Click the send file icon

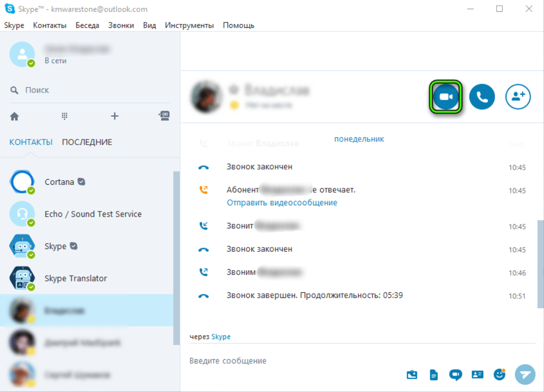[x=434, y=375]
